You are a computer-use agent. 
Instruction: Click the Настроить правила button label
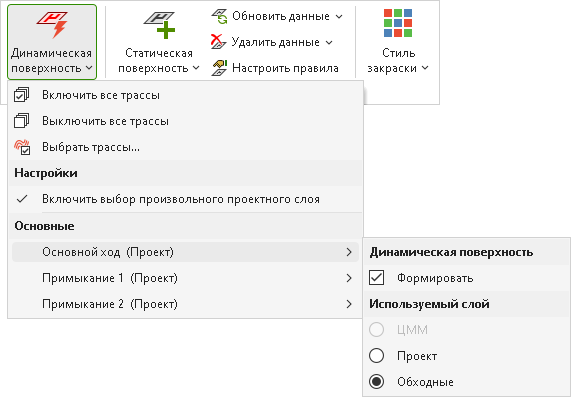286,68
